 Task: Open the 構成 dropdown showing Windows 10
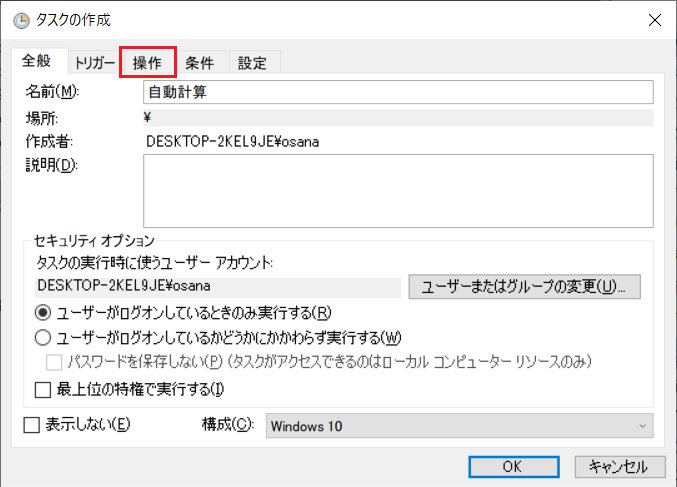(x=459, y=426)
